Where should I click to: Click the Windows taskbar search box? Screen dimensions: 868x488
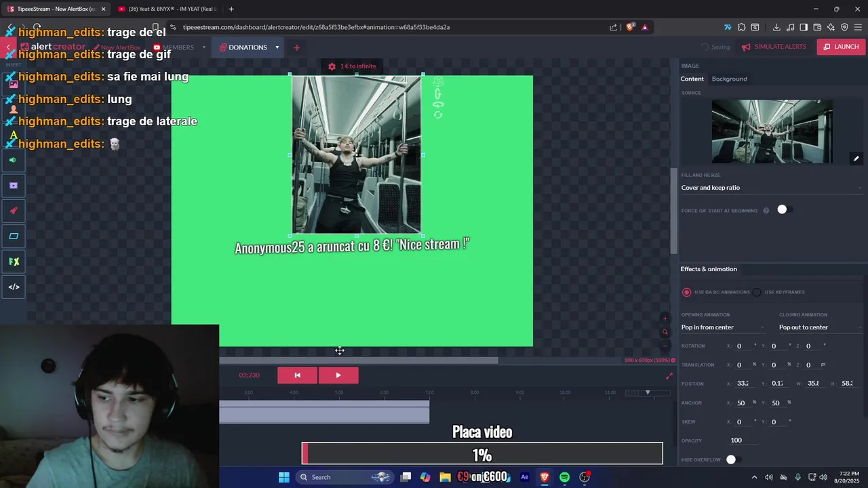tap(344, 477)
